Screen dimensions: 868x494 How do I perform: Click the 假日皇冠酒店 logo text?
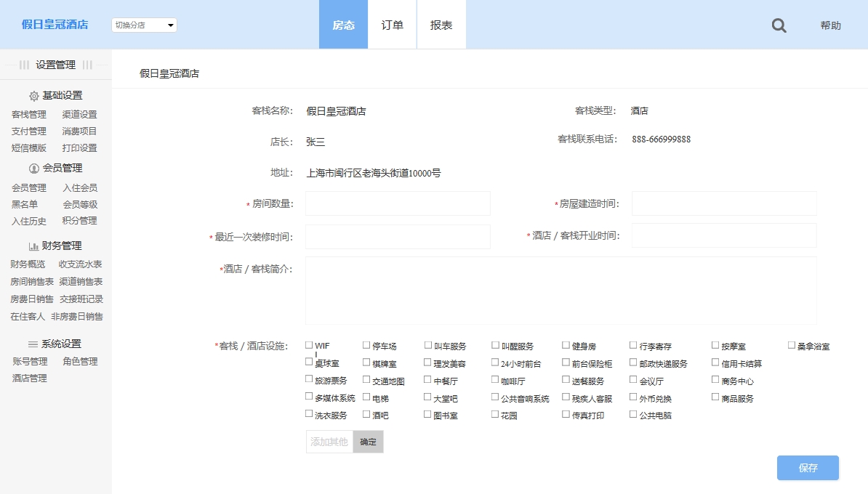click(x=55, y=25)
